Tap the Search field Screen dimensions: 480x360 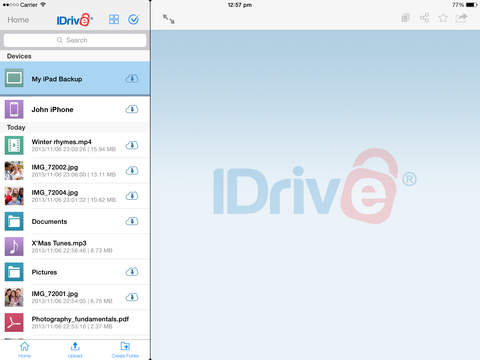[75, 40]
